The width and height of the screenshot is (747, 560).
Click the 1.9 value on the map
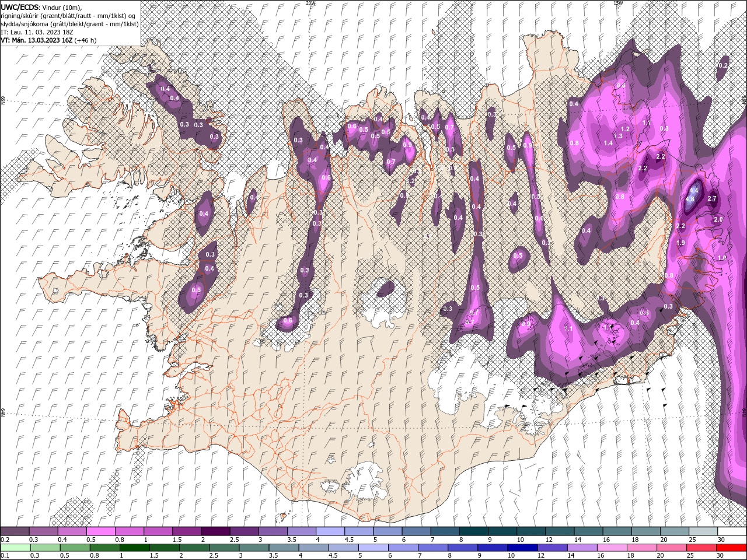coord(680,243)
